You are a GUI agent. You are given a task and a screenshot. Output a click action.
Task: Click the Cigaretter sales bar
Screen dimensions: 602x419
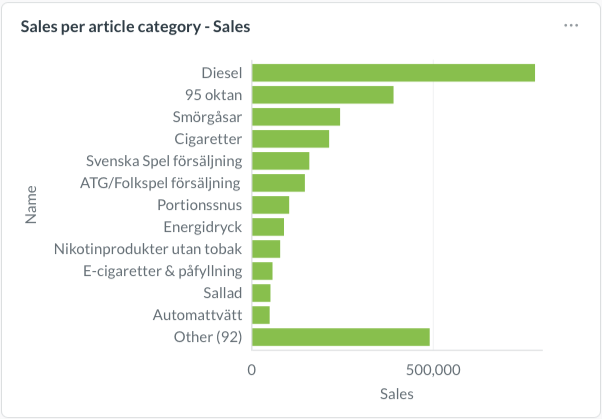click(290, 139)
